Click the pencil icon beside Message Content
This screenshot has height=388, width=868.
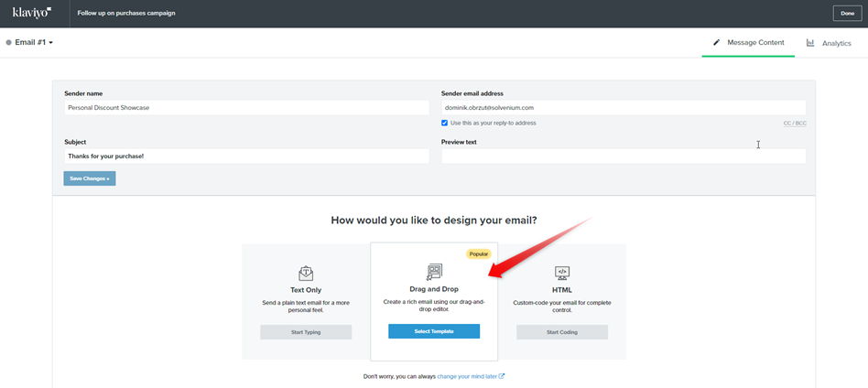point(716,42)
